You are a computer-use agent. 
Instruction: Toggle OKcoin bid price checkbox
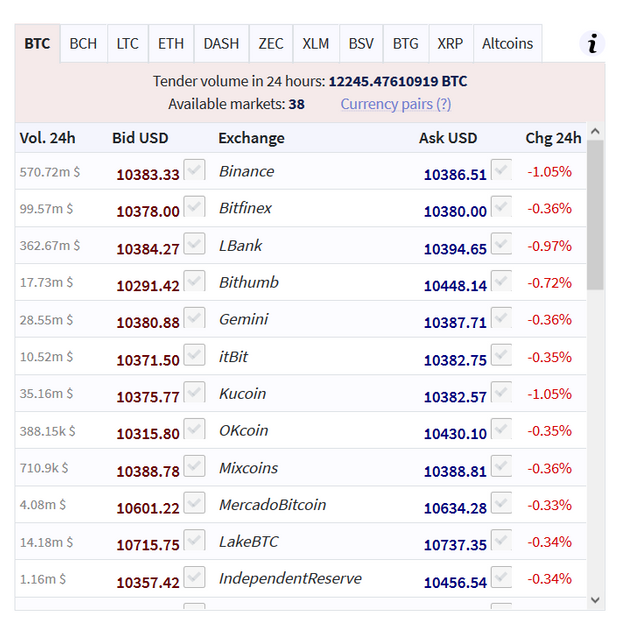195,429
